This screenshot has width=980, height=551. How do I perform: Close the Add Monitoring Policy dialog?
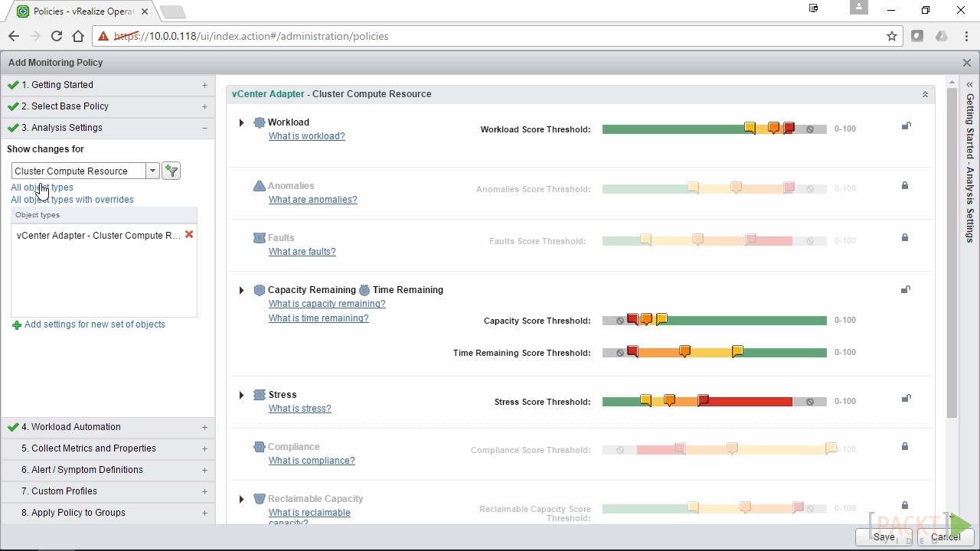pyautogui.click(x=967, y=63)
